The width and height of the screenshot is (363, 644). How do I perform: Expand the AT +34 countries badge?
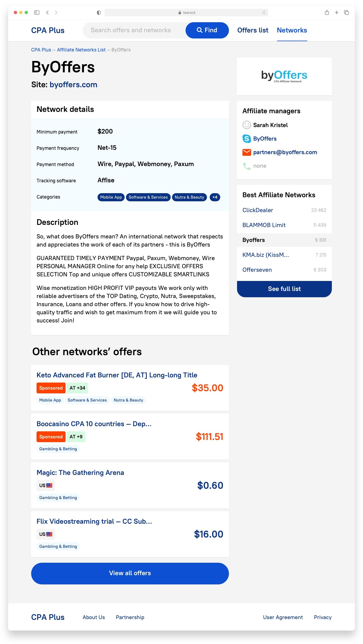[77, 388]
